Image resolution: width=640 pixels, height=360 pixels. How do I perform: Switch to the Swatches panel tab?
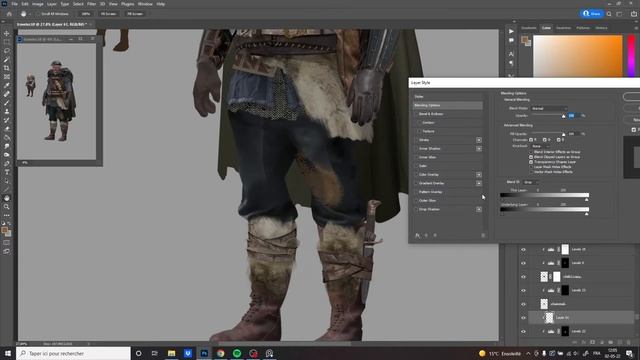564,28
